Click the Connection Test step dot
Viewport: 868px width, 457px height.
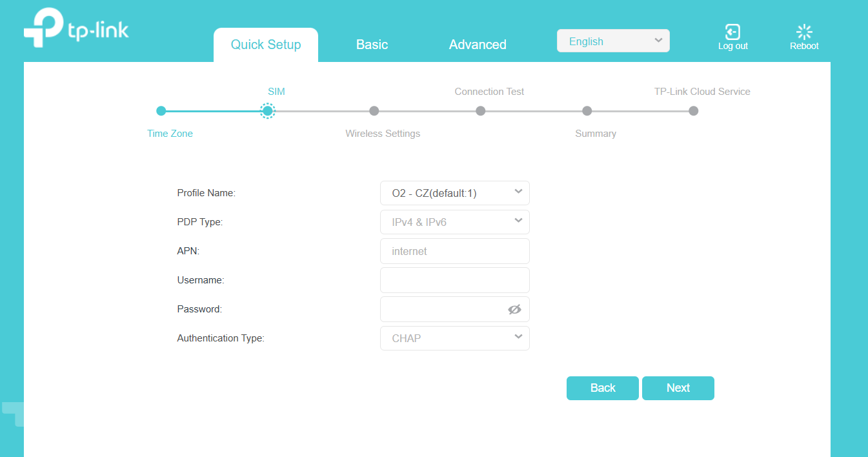(481, 111)
